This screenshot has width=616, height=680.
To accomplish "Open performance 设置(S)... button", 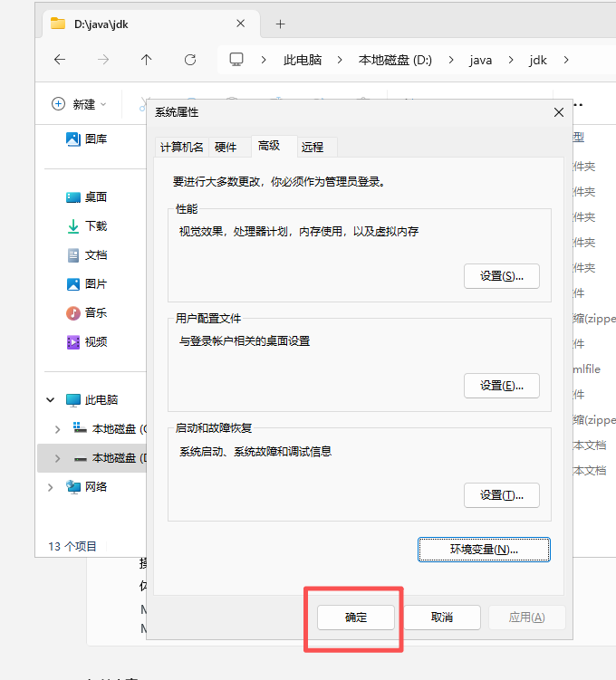I will pos(502,276).
